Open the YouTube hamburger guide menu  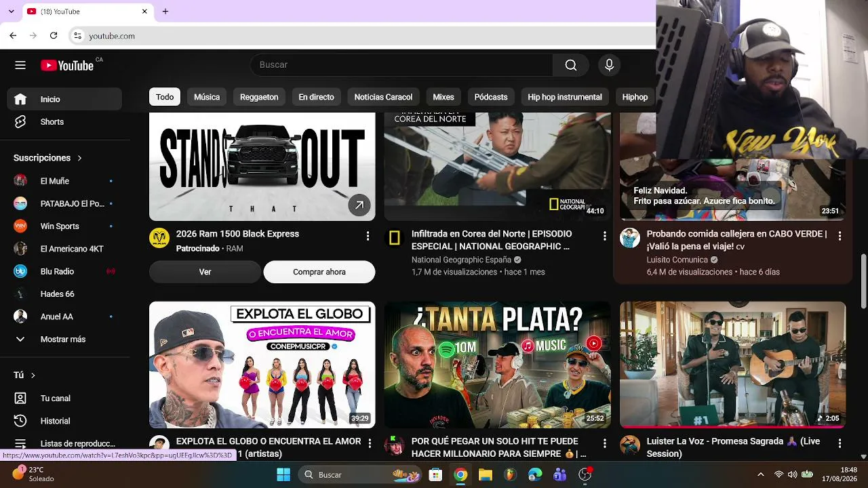[x=20, y=65]
